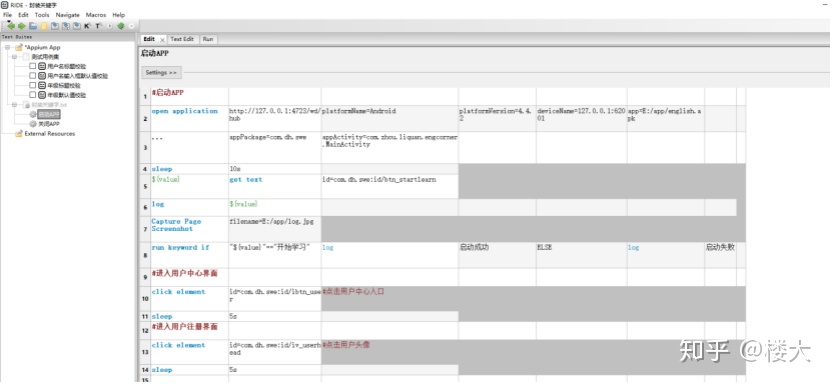The width and height of the screenshot is (832, 384).
Task: Collapse the Appium App tree node
Action: 7,47
